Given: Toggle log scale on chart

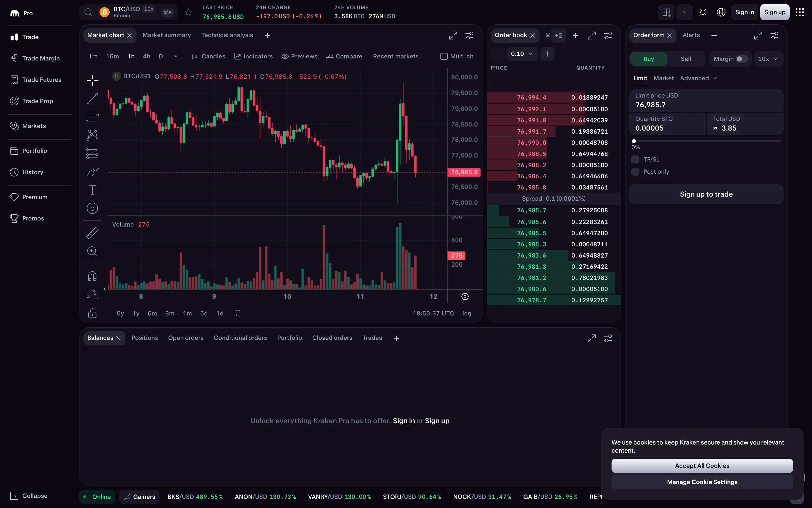Looking at the screenshot, I should (x=467, y=313).
